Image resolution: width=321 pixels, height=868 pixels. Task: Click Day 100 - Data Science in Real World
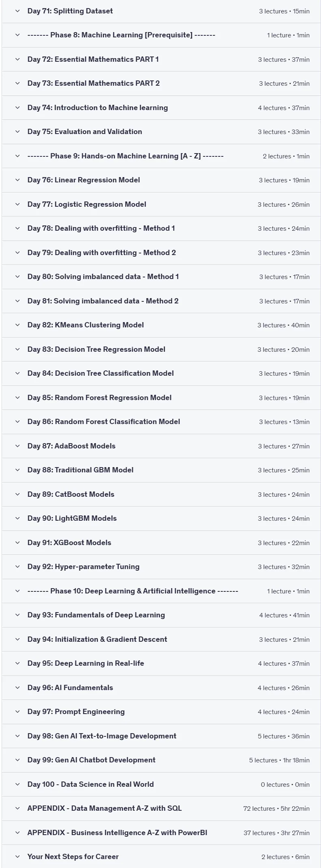pyautogui.click(x=161, y=784)
